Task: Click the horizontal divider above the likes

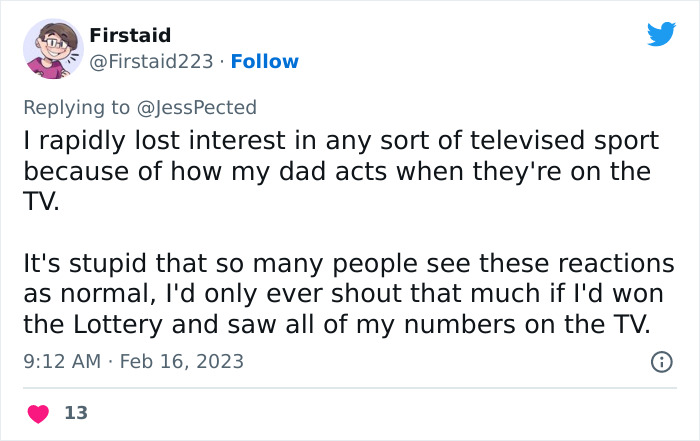Action: coord(350,388)
